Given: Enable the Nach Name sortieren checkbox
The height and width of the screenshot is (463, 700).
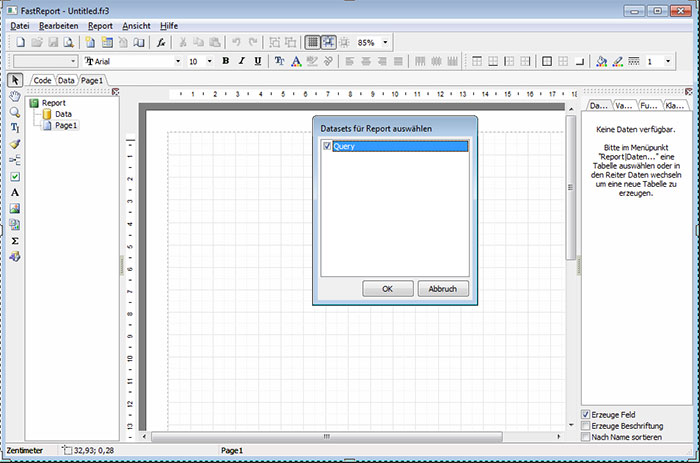Looking at the screenshot, I should click(x=586, y=437).
